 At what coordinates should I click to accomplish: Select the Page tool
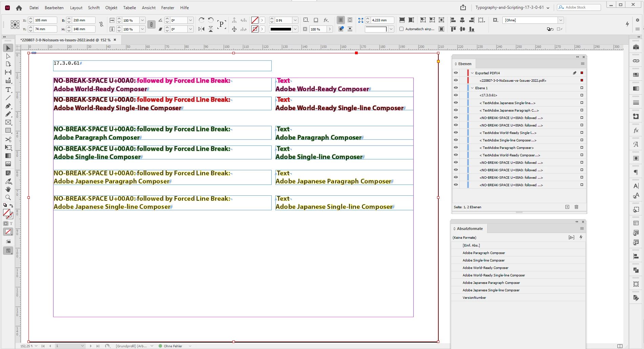tap(8, 64)
